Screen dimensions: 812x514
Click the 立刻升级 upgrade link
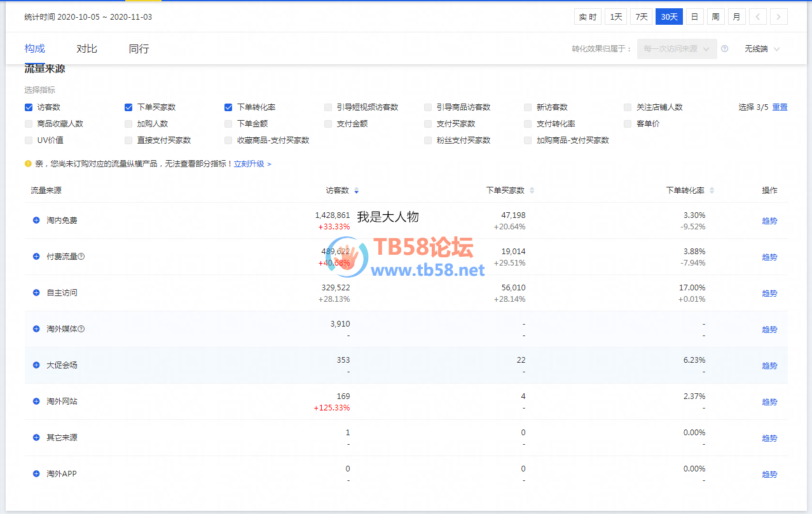click(252, 164)
